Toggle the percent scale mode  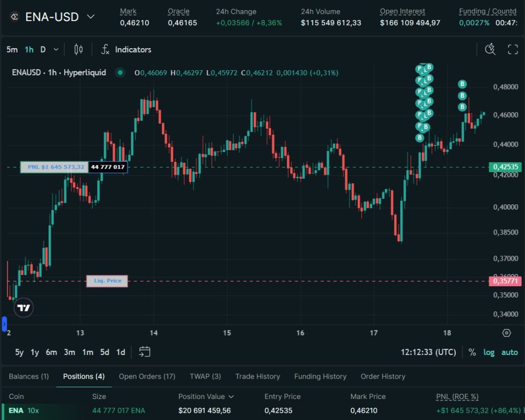[472, 352]
